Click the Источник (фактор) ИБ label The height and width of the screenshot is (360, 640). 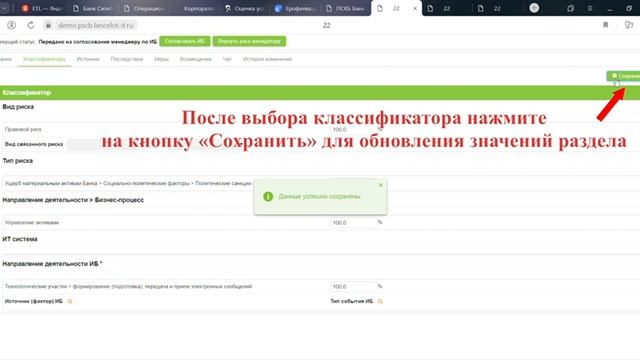coord(34,301)
